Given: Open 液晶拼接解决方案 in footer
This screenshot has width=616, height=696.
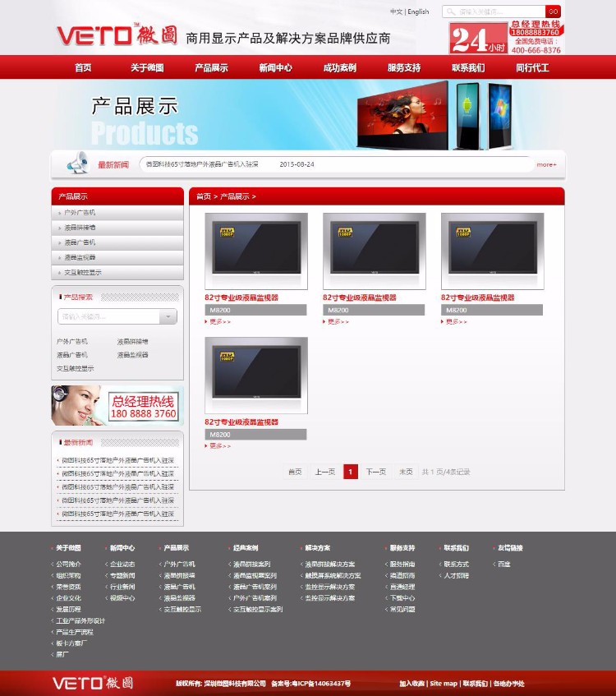Looking at the screenshot, I should coord(329,565).
